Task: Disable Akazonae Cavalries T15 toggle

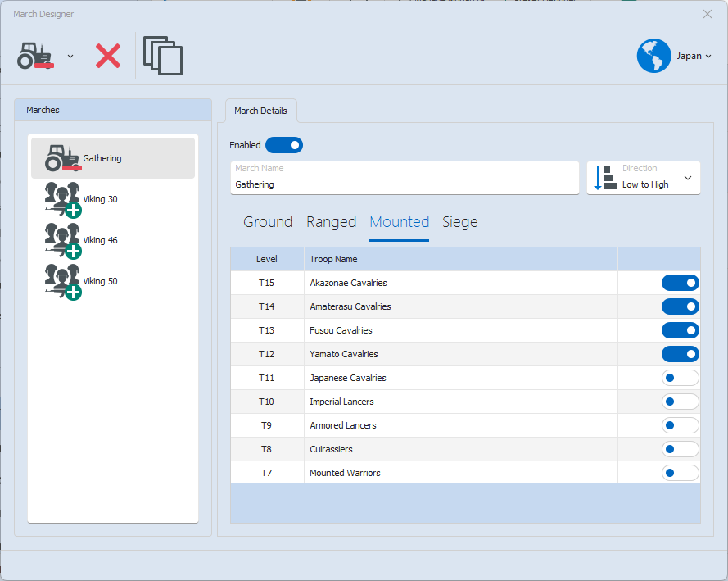Action: coord(680,283)
